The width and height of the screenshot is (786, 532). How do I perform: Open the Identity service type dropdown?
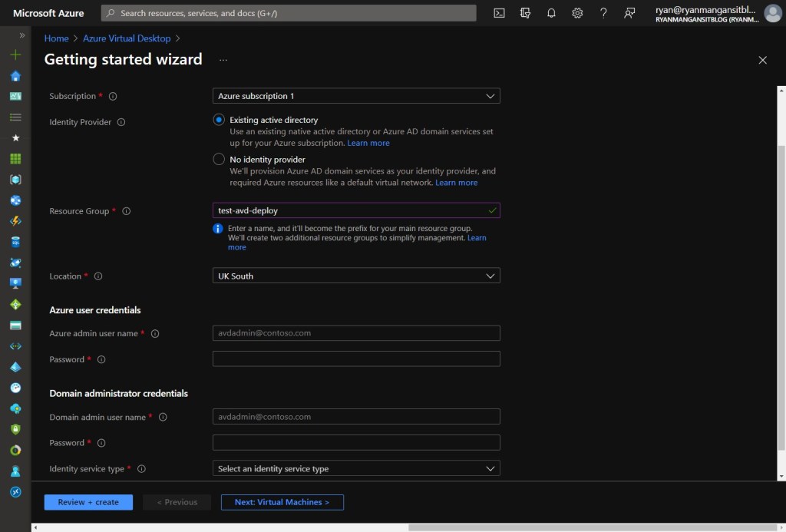point(356,468)
